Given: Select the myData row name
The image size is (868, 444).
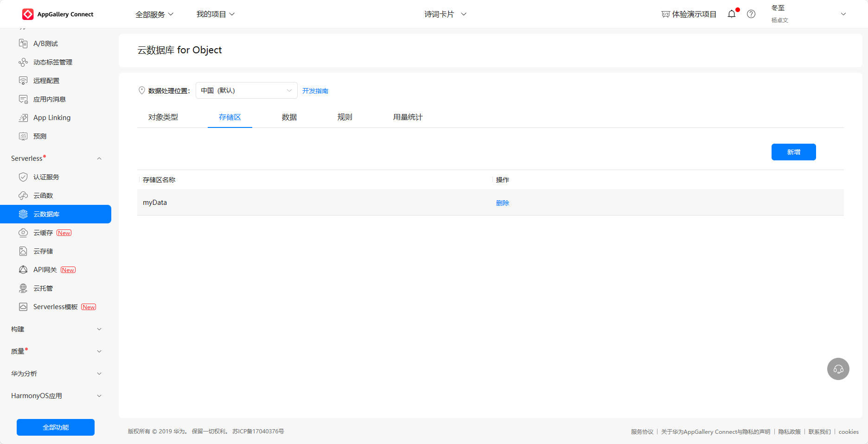Looking at the screenshot, I should pyautogui.click(x=155, y=203).
